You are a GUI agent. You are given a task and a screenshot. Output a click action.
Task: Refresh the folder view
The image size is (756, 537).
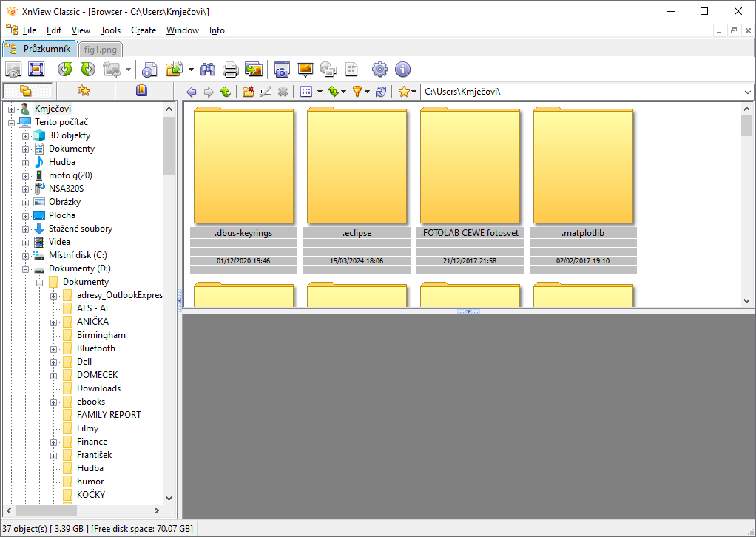pos(381,92)
